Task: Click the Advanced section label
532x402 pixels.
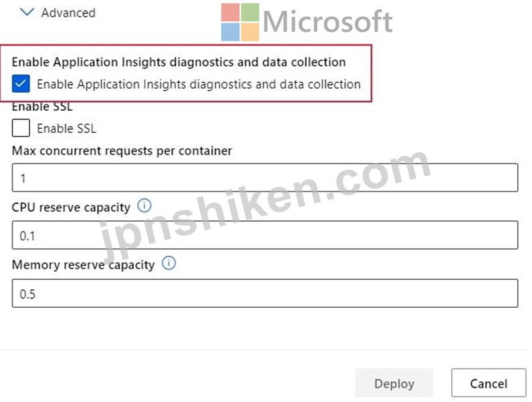Action: pos(68,13)
